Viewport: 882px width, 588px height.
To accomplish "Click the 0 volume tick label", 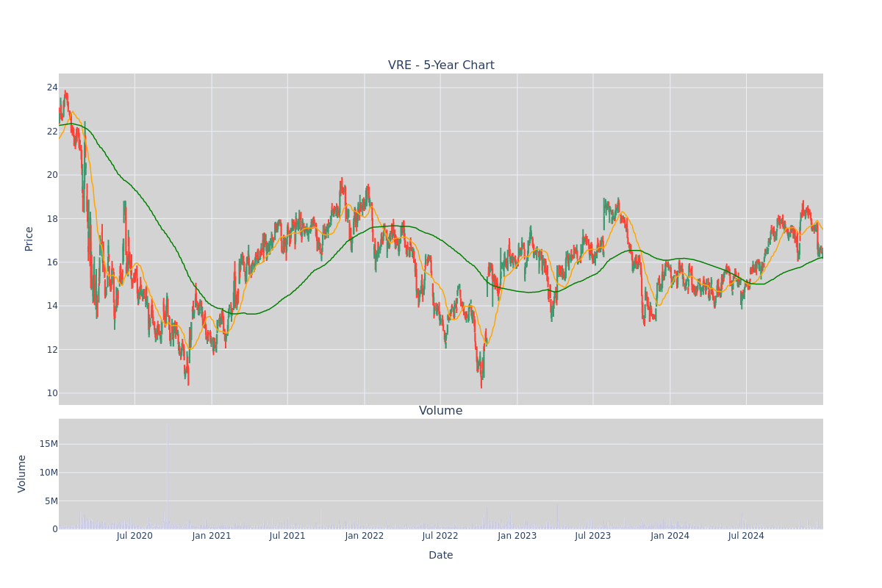I will pos(55,529).
